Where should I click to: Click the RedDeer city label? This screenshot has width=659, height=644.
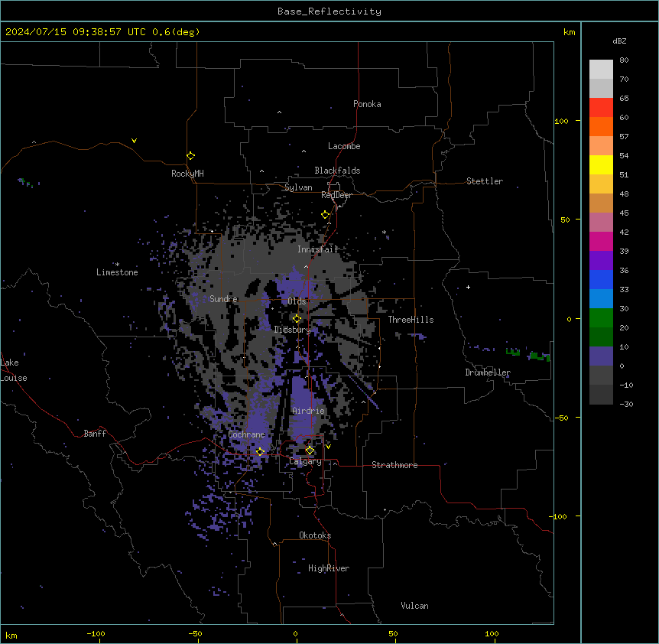click(x=336, y=196)
